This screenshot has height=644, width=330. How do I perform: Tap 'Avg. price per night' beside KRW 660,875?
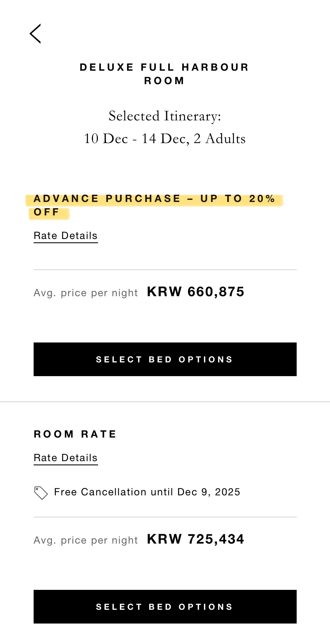[x=86, y=293]
